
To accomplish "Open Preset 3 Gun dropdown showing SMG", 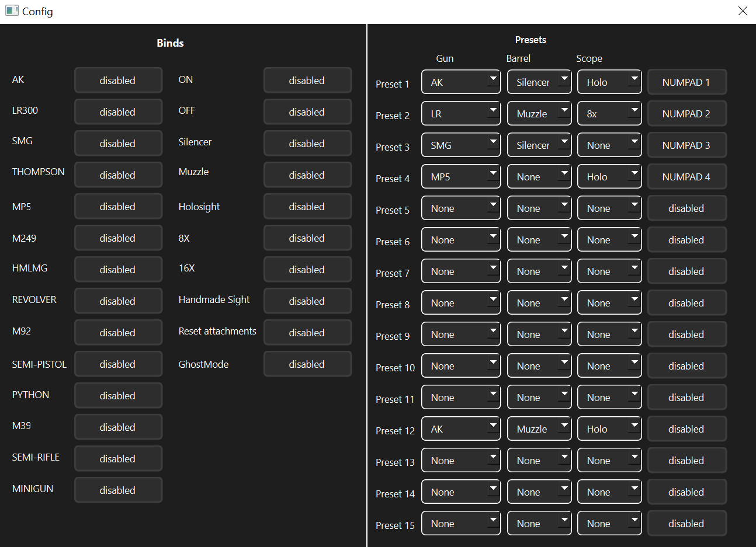I will (461, 145).
